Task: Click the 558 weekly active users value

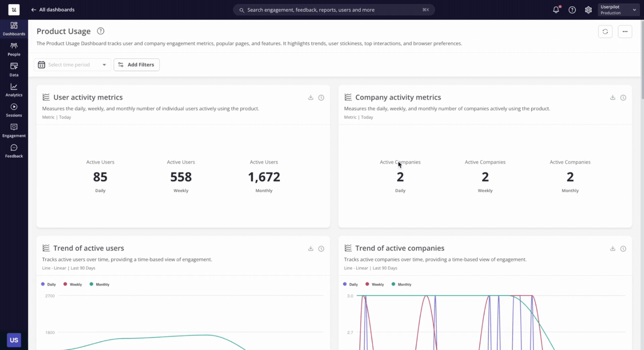Action: (x=181, y=177)
